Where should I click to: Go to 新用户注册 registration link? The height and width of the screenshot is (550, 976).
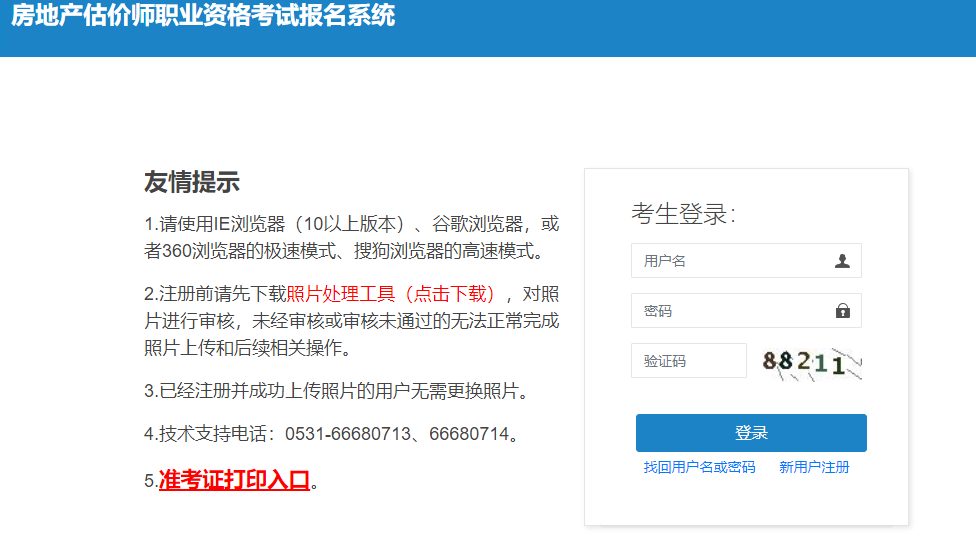(x=814, y=467)
